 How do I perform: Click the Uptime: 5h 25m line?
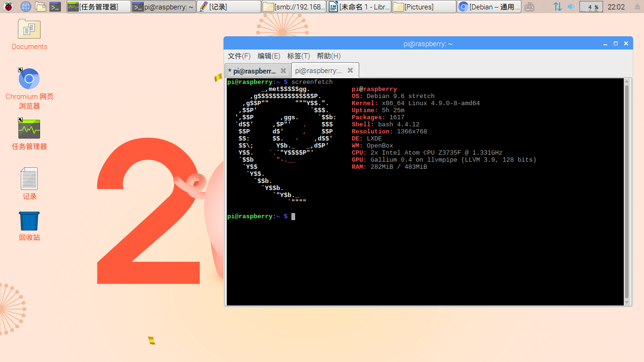point(378,110)
